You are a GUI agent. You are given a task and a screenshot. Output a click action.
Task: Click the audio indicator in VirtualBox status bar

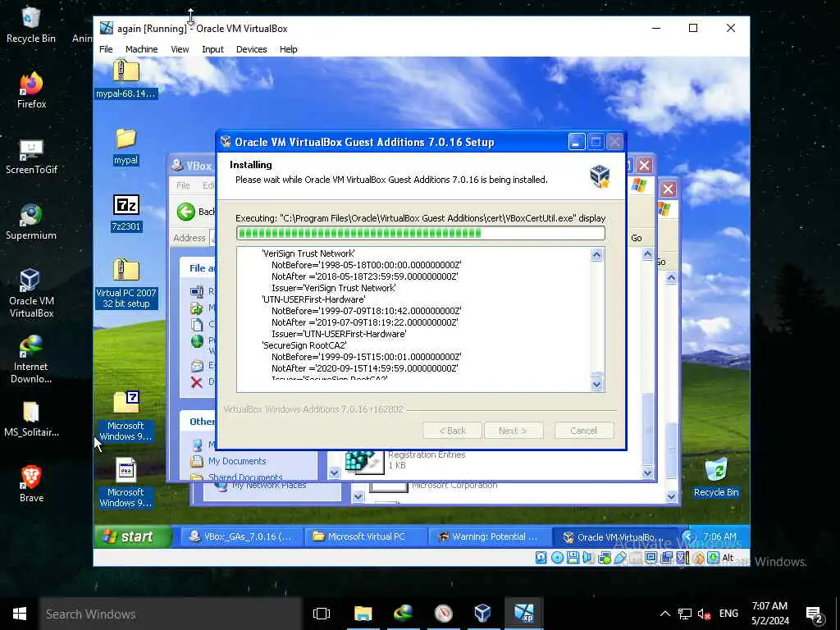(x=587, y=558)
